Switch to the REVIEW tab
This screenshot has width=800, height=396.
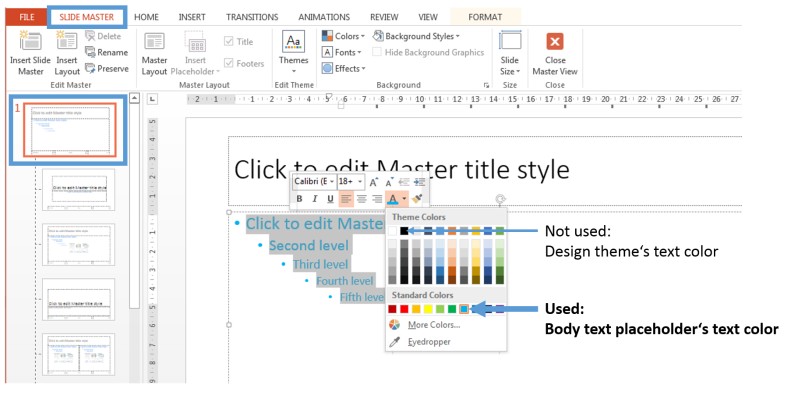click(384, 17)
